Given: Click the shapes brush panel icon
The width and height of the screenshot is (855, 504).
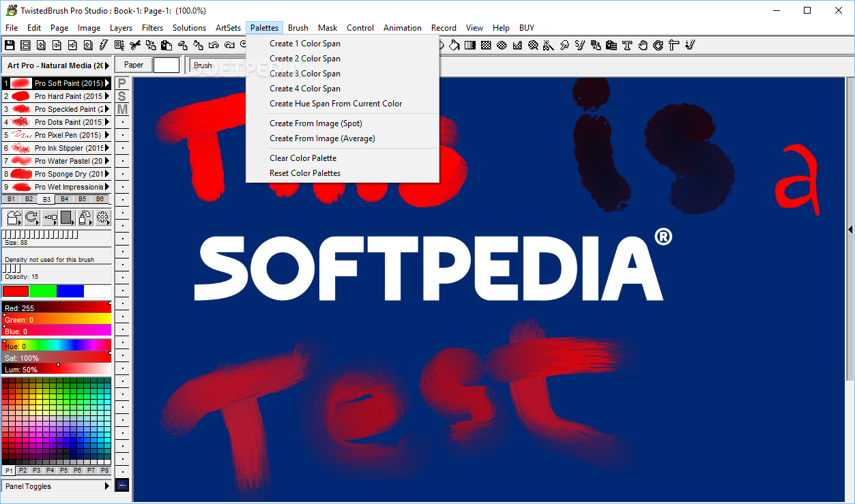Looking at the screenshot, I should [14, 218].
